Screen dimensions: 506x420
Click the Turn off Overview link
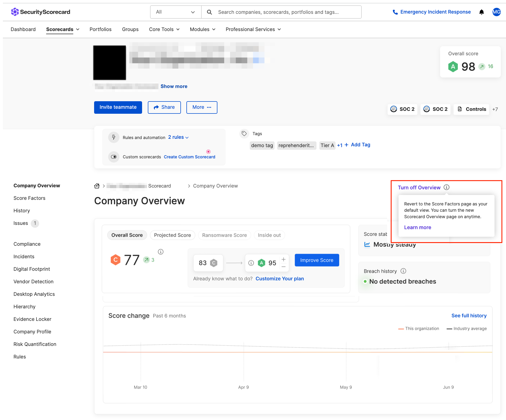[x=419, y=187]
